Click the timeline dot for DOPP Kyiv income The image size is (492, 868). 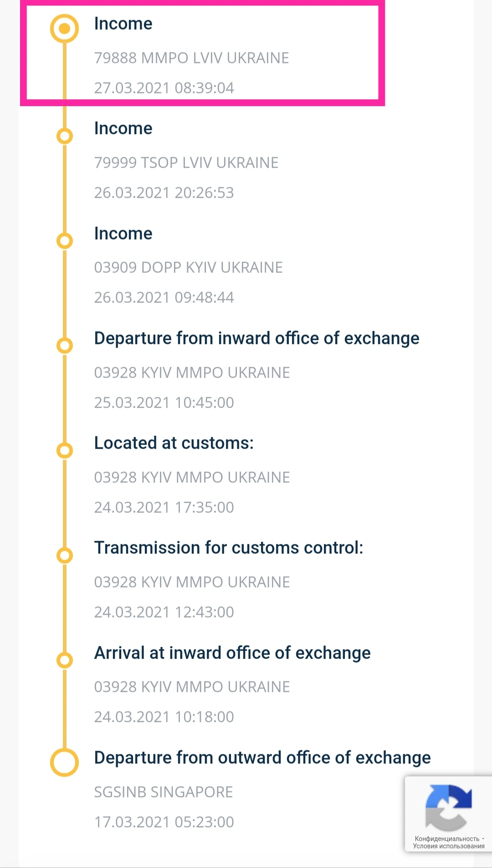coord(64,240)
